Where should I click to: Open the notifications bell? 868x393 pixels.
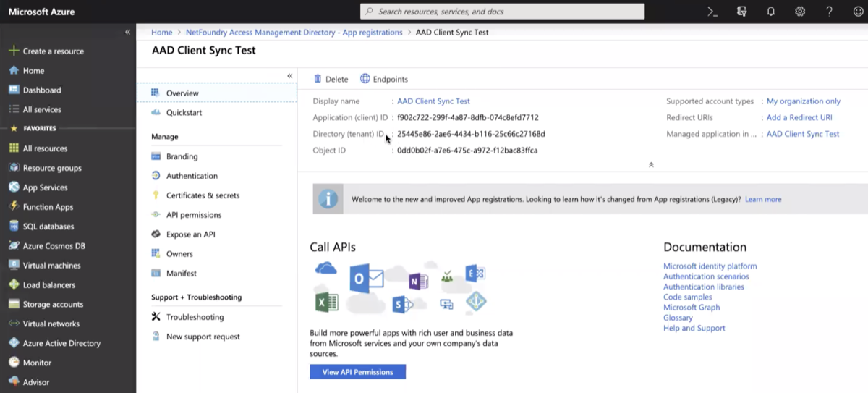pyautogui.click(x=771, y=12)
